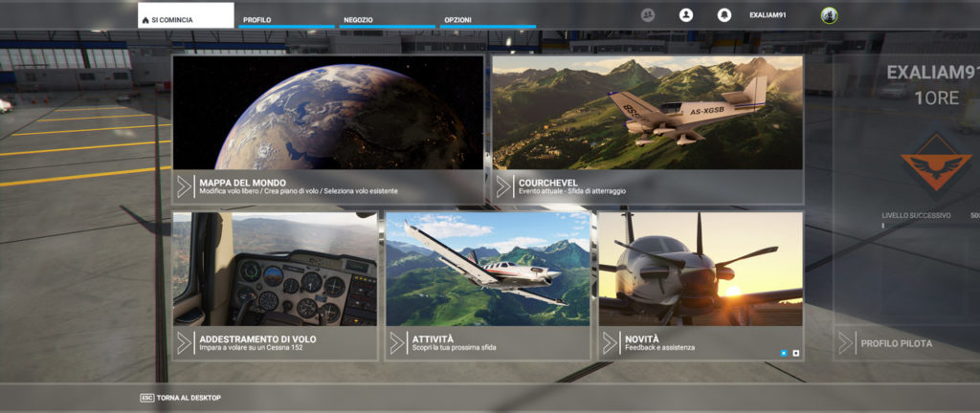Viewport: 980px width, 413px height.
Task: Open Addestramento di Volo tile
Action: tap(275, 286)
